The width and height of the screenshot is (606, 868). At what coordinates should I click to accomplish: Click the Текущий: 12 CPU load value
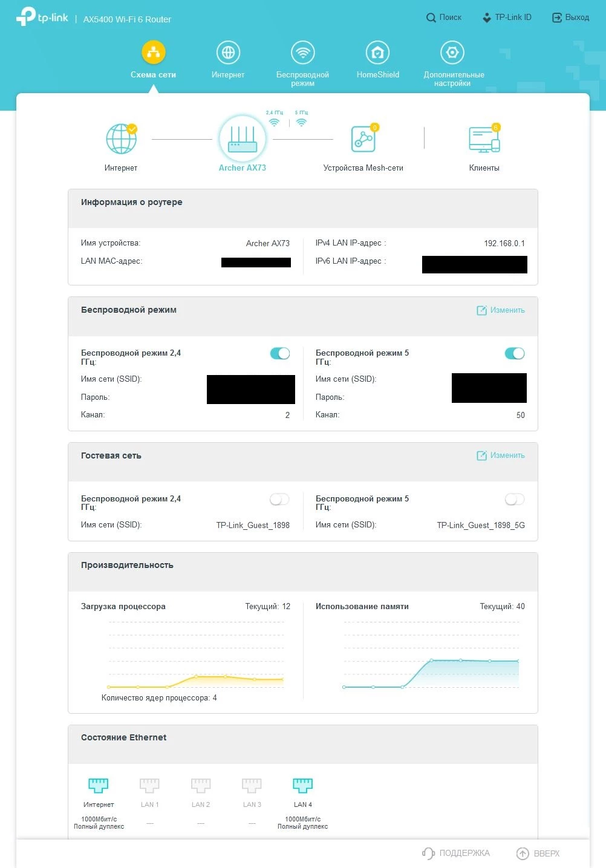(x=268, y=606)
